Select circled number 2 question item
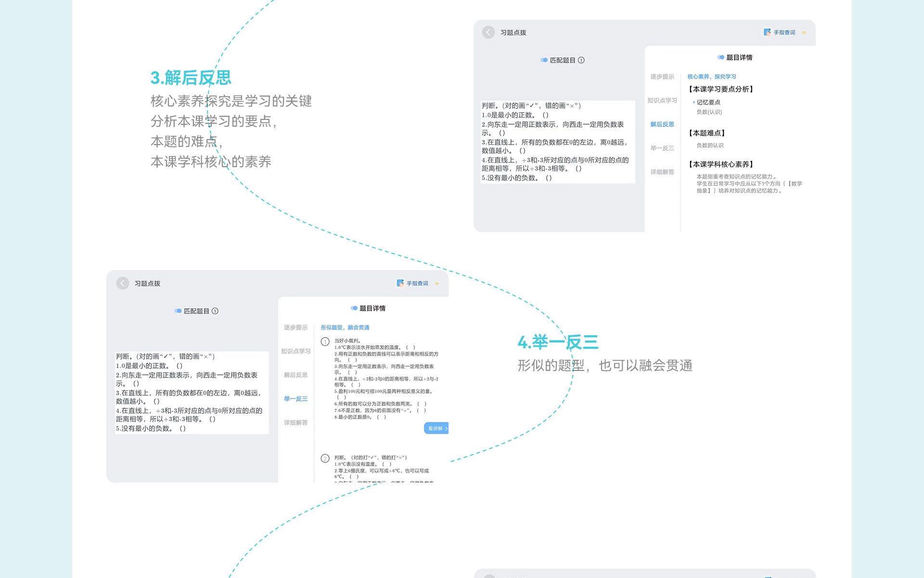924x578 pixels. coord(325,459)
